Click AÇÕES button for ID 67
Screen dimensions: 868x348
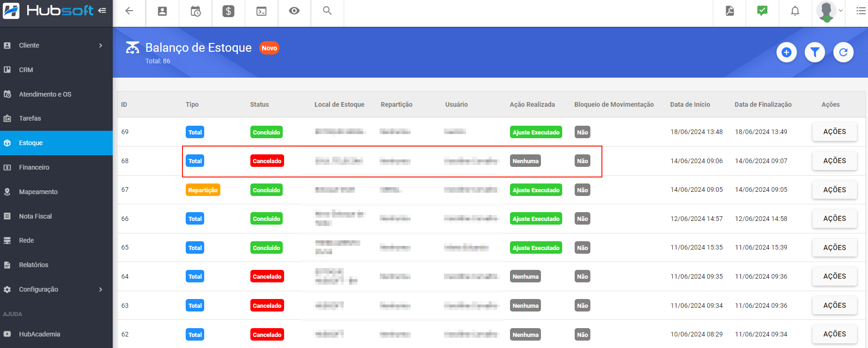834,190
